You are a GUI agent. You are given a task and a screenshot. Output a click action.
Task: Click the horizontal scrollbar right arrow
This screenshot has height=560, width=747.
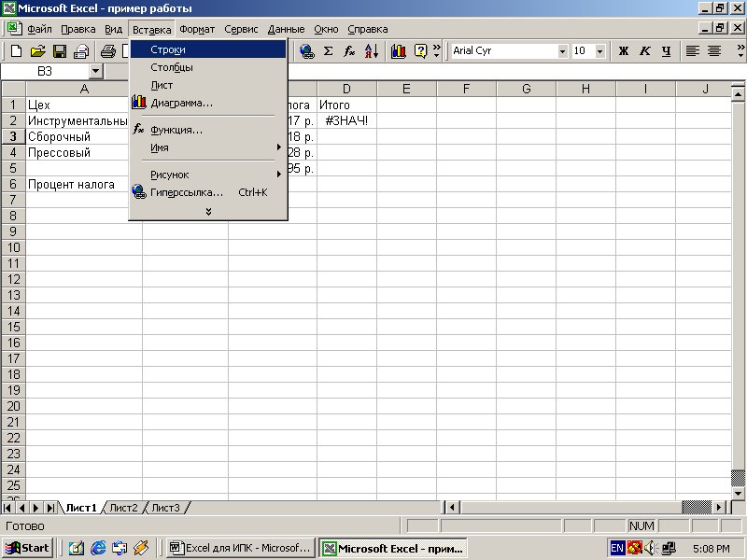(719, 508)
